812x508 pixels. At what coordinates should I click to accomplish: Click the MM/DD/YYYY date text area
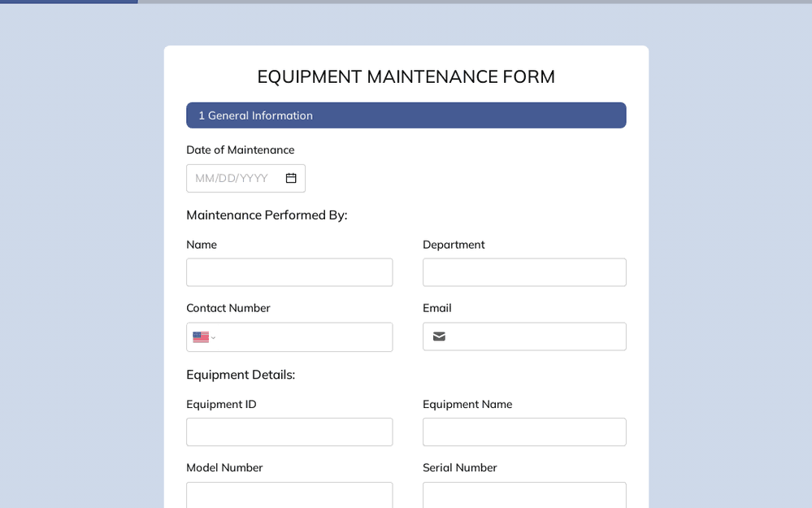coord(232,178)
